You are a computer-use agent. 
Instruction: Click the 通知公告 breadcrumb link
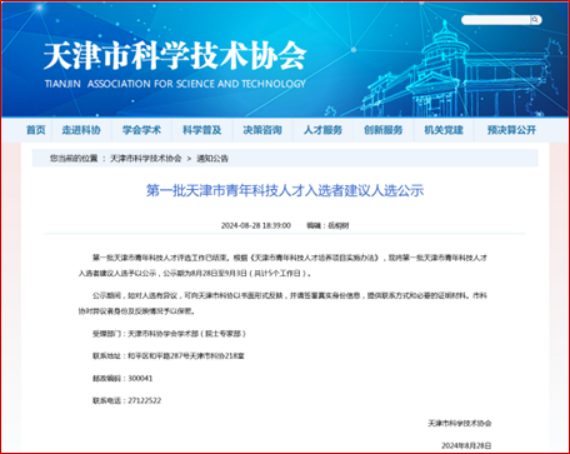[x=213, y=158]
